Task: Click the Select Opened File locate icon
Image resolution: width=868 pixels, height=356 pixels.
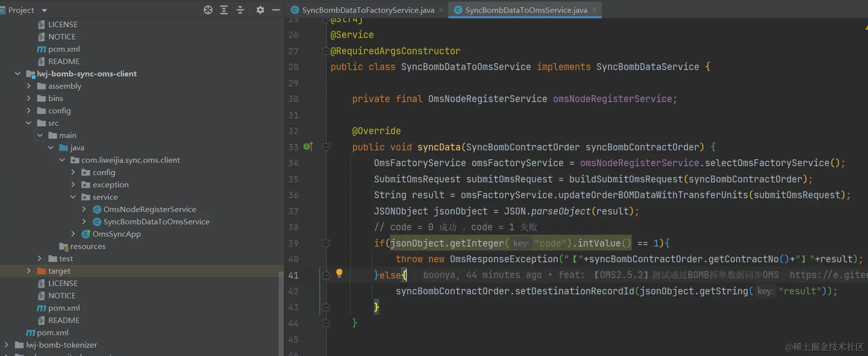Action: tap(208, 10)
